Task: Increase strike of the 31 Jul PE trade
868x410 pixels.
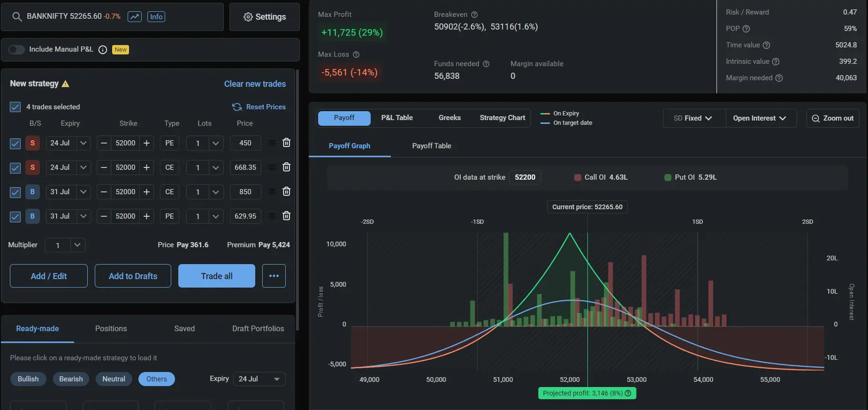Action: pos(146,216)
